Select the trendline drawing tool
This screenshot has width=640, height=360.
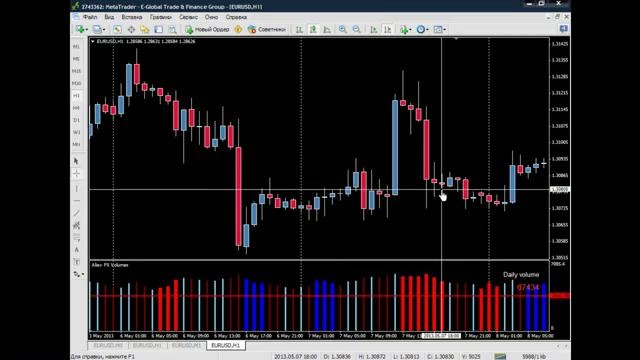(x=76, y=213)
